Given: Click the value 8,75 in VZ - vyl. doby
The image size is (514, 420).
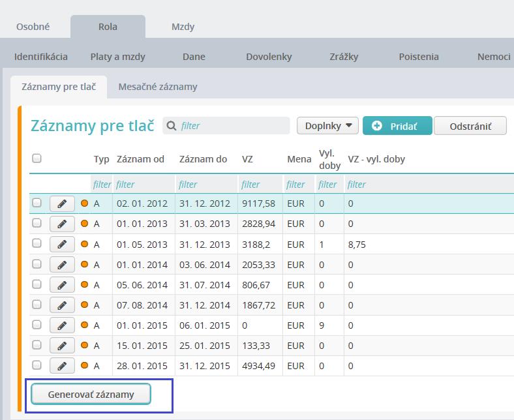Looking at the screenshot, I should [357, 245].
